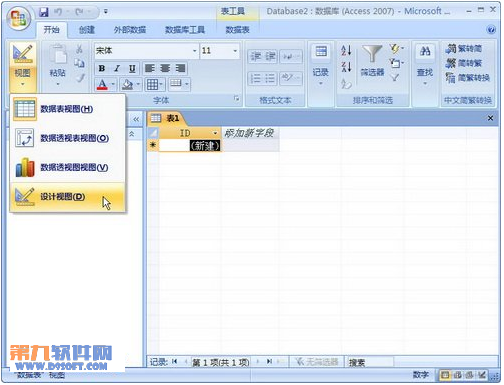Click 无筛选器 filter indicator
504x385 pixels.
(317, 362)
